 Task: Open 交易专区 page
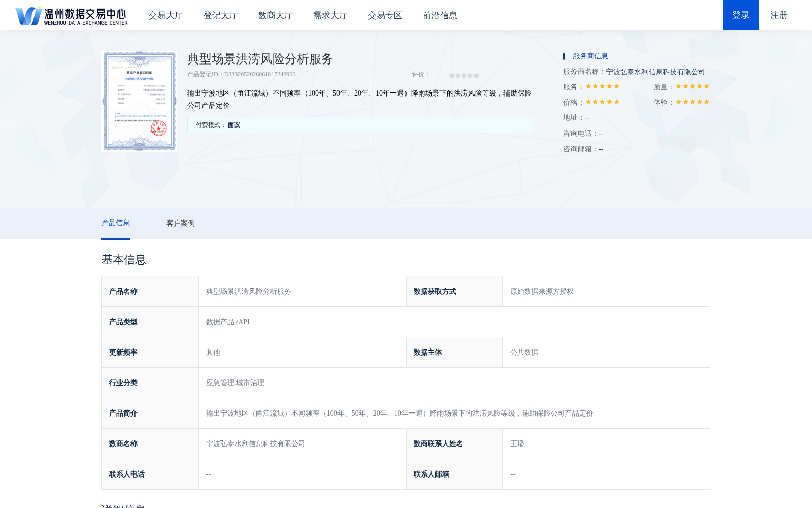click(385, 16)
